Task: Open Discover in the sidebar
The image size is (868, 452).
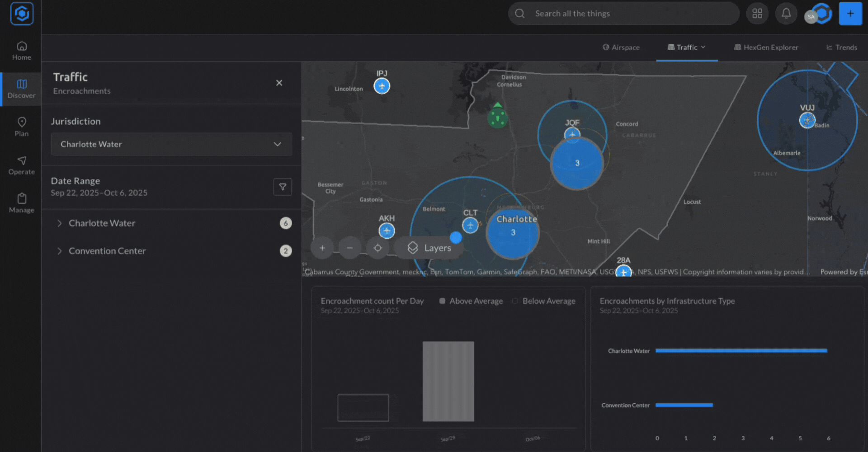Action: click(21, 89)
